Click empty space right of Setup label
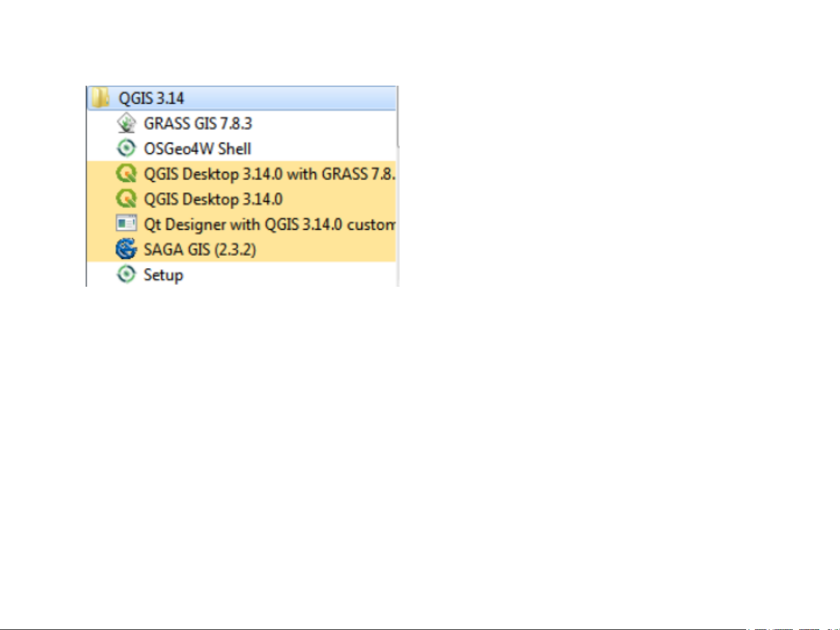 pyautogui.click(x=291, y=274)
